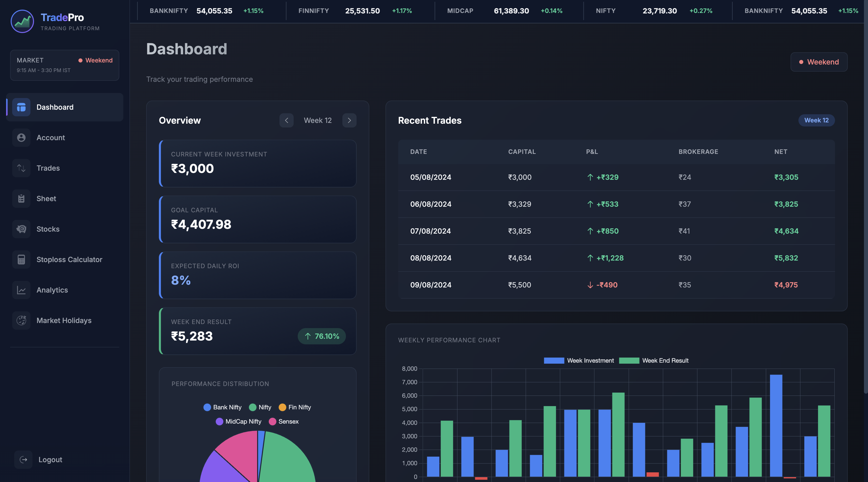
Task: Click the Week End Result ₹5,283 value
Action: click(x=192, y=336)
